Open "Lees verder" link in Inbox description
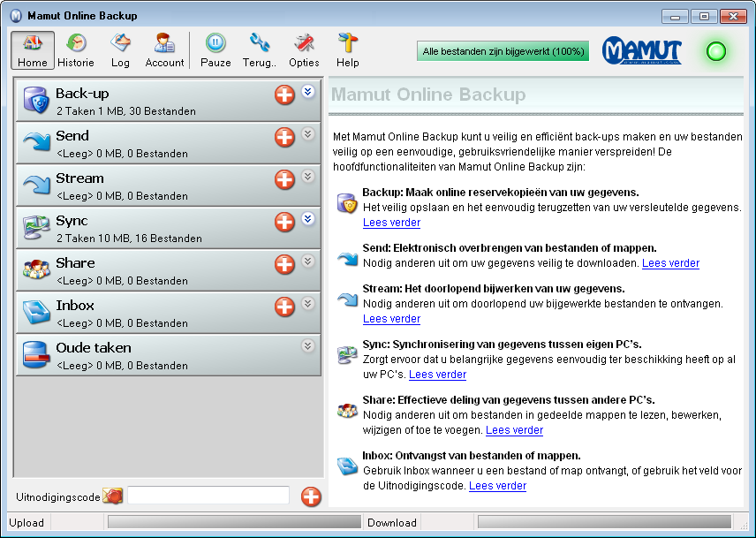Viewport: 756px width, 538px height. point(497,486)
